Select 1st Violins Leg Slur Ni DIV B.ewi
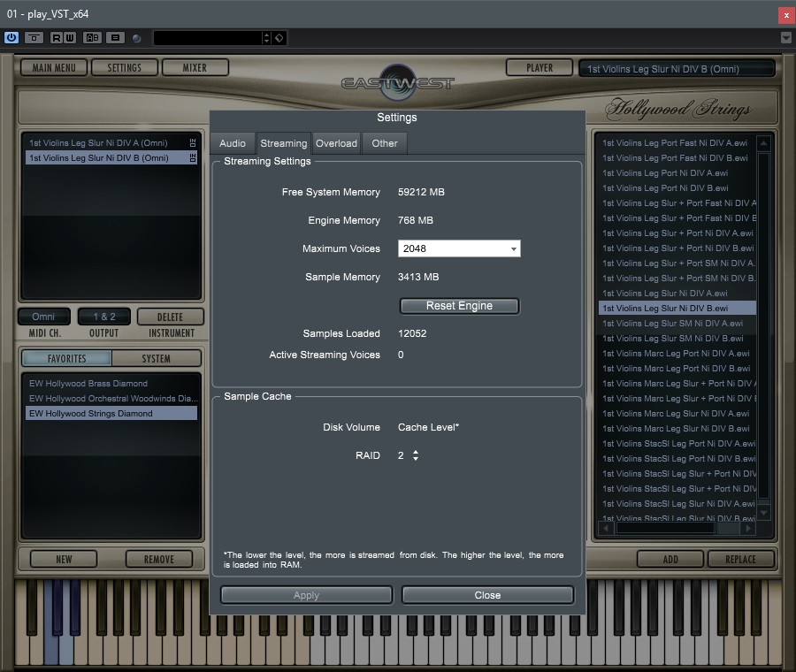The width and height of the screenshot is (796, 672). point(677,308)
